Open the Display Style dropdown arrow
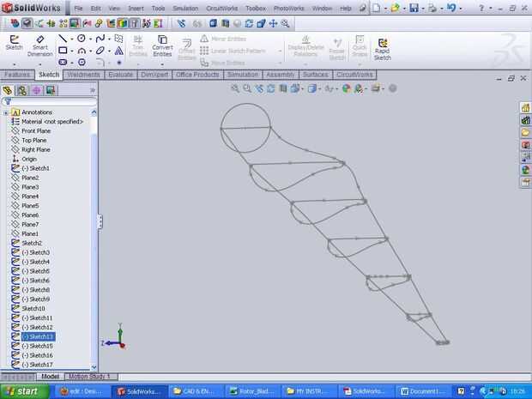The width and height of the screenshot is (532, 399). 319,89
